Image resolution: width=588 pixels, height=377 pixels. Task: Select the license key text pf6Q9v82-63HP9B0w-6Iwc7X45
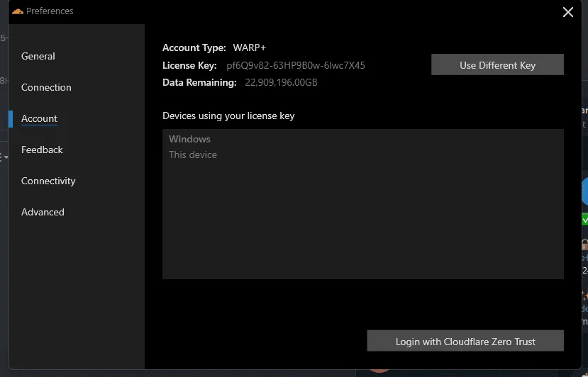(296, 65)
